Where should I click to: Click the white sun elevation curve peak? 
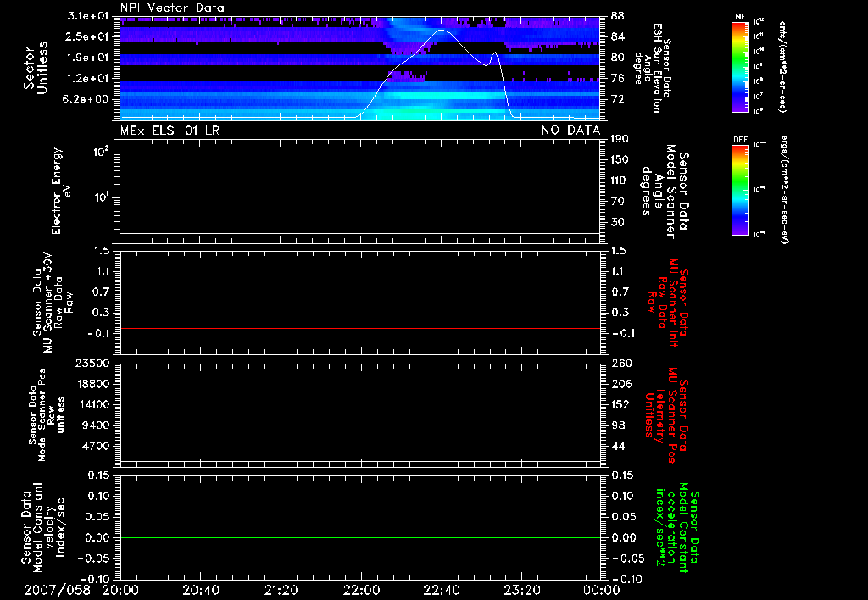(x=441, y=30)
